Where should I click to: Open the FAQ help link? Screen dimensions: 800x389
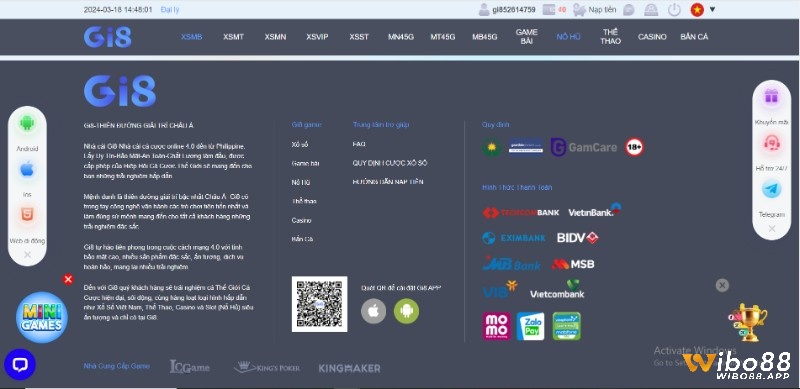[359, 144]
